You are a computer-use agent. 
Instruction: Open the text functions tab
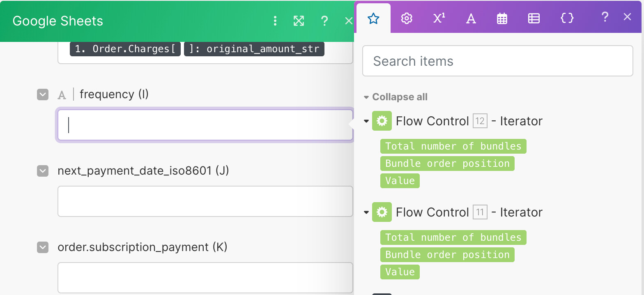[471, 18]
